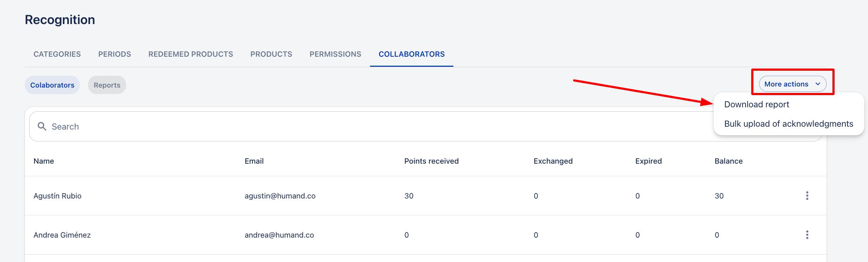
Task: Open three-dot menu for Agustín Rubio
Action: click(x=807, y=196)
